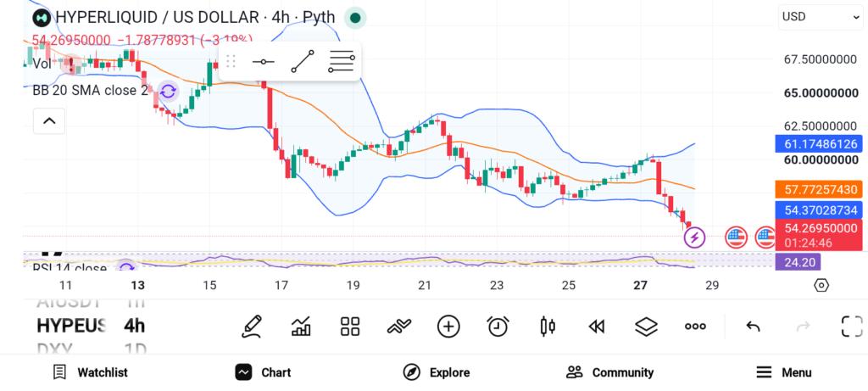
Task: Tap the HYPERLIQUID symbol logo icon
Action: (42, 17)
